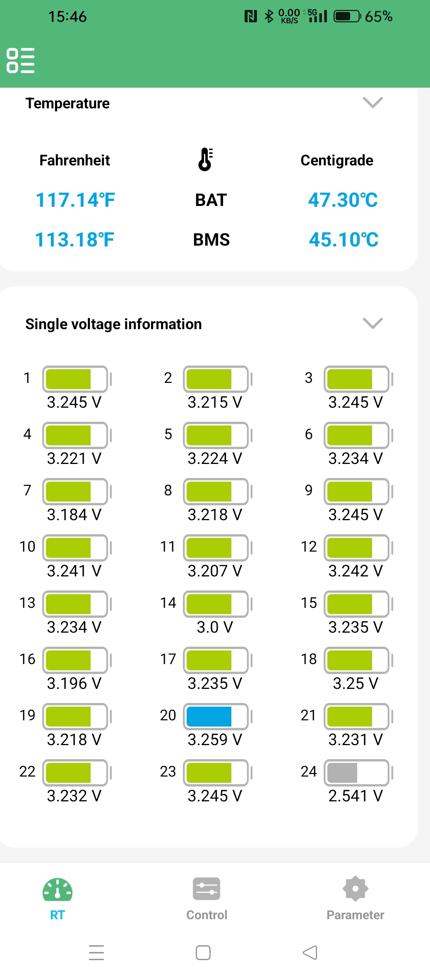This screenshot has width=430, height=980.
Task: Tap the BAT Fahrenheit reading 117.14
Action: tap(75, 200)
